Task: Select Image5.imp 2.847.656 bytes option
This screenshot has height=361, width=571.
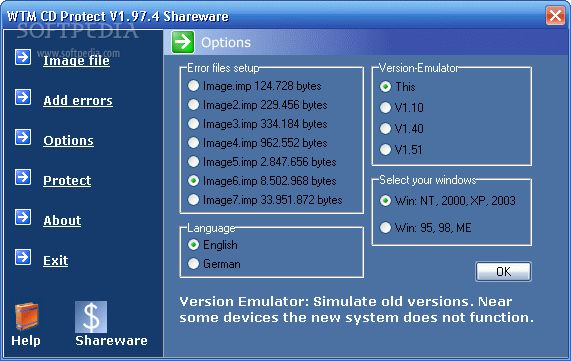Action: pyautogui.click(x=262, y=162)
